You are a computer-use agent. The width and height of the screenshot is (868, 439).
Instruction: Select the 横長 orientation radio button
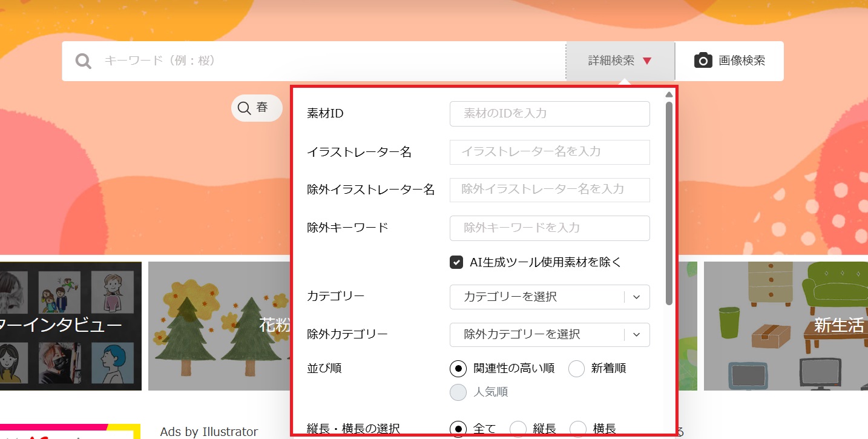578,429
